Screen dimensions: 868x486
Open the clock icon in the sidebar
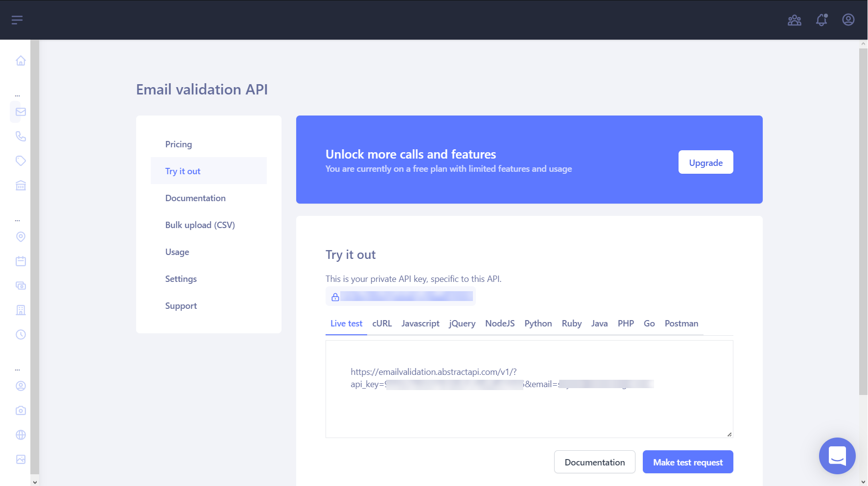20,334
